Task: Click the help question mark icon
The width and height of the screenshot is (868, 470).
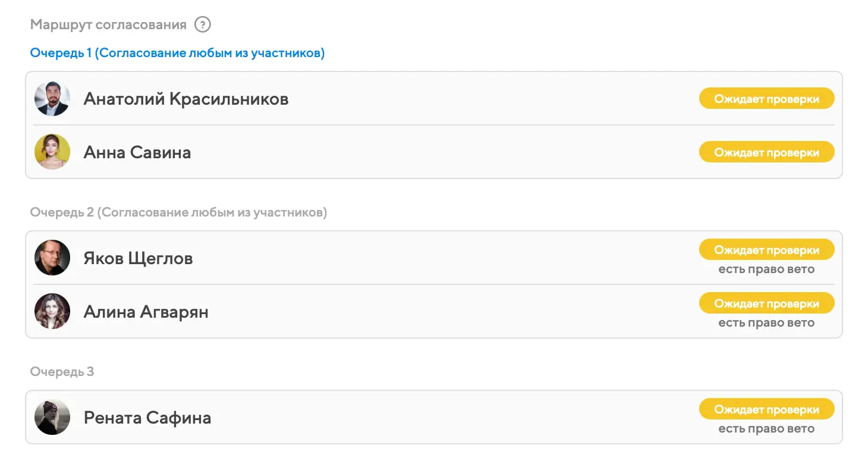Action: pyautogui.click(x=203, y=25)
